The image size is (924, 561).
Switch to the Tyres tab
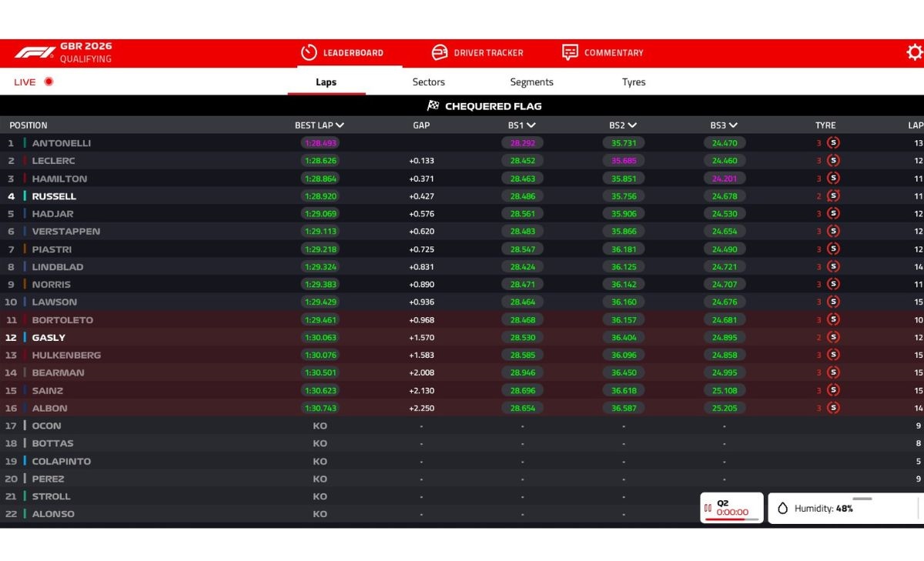pos(634,82)
